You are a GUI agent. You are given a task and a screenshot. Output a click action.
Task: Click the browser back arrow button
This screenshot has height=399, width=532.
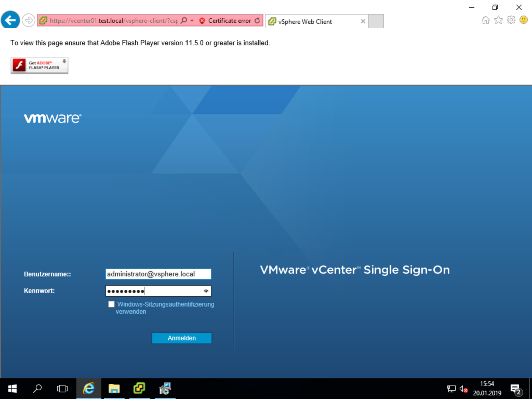pyautogui.click(x=10, y=20)
